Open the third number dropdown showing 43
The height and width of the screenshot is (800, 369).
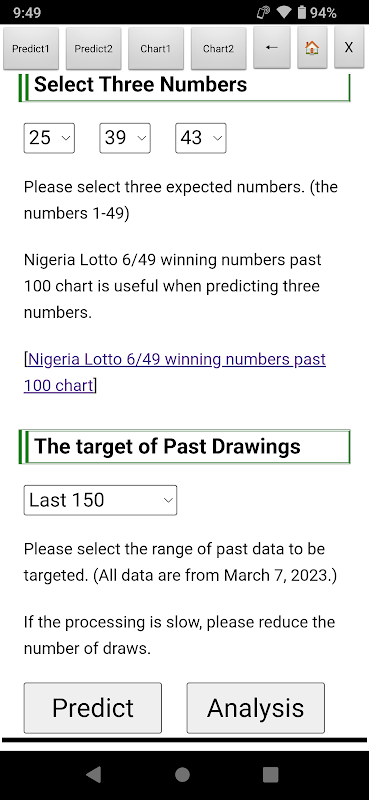(201, 138)
